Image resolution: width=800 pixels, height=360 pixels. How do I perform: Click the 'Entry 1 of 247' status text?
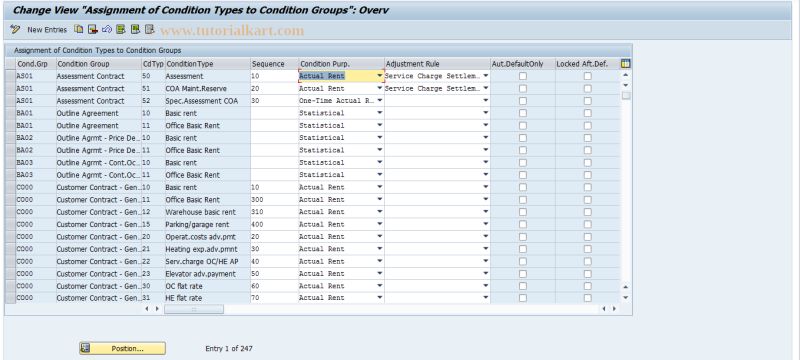click(229, 348)
